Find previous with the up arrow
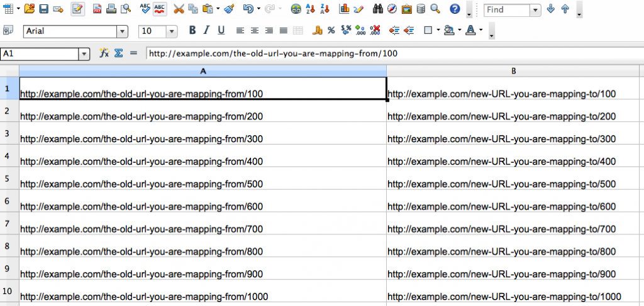Screen dimensions: 644x306 (565, 9)
